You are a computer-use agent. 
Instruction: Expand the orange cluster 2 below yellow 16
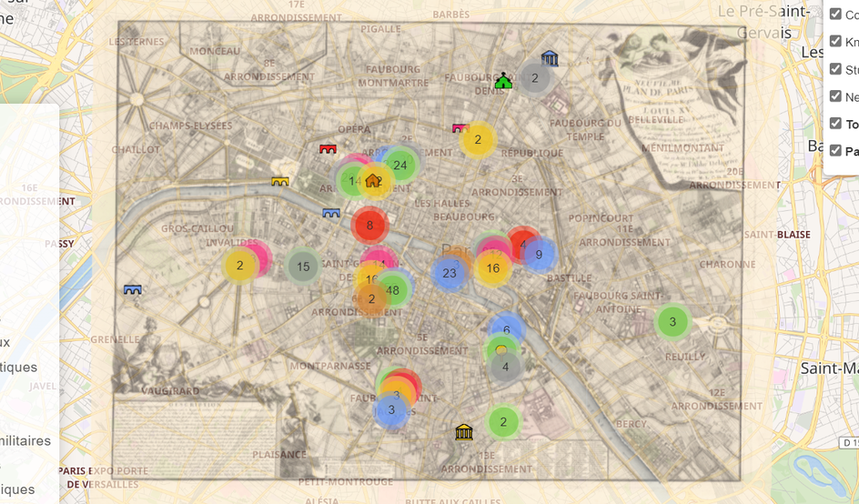coord(371,299)
